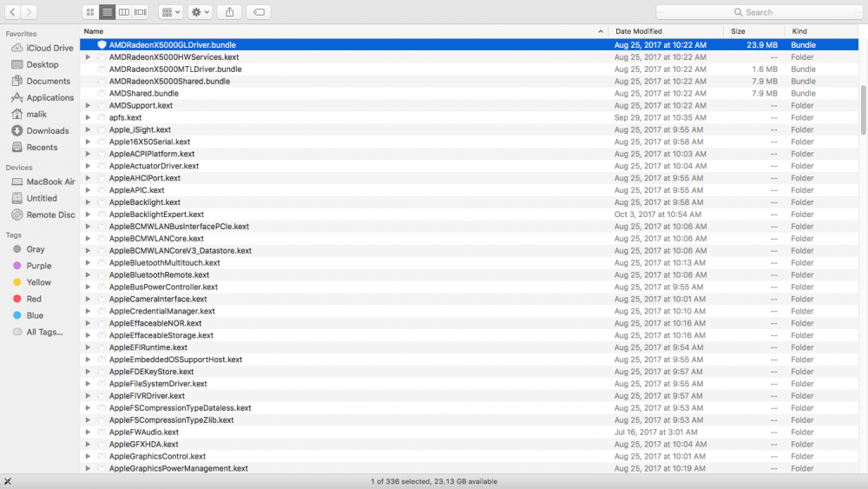The image size is (868, 489).
Task: Select the Remote Disc device
Action: pos(50,215)
